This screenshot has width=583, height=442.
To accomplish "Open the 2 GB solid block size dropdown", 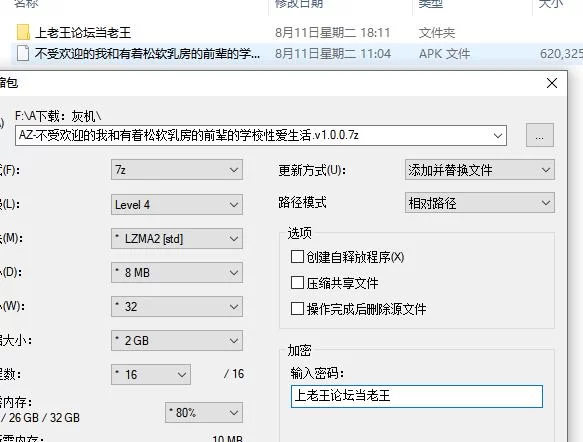I will coord(177,341).
